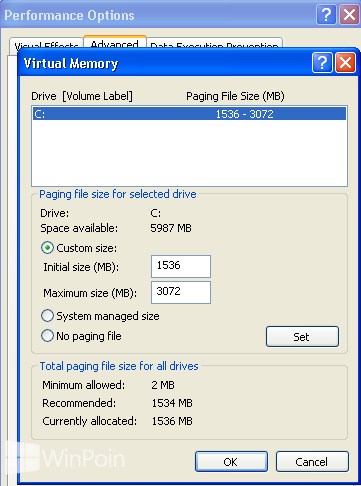Click the Paging File Size (MB) column header
This screenshot has width=361, height=486.
[235, 96]
